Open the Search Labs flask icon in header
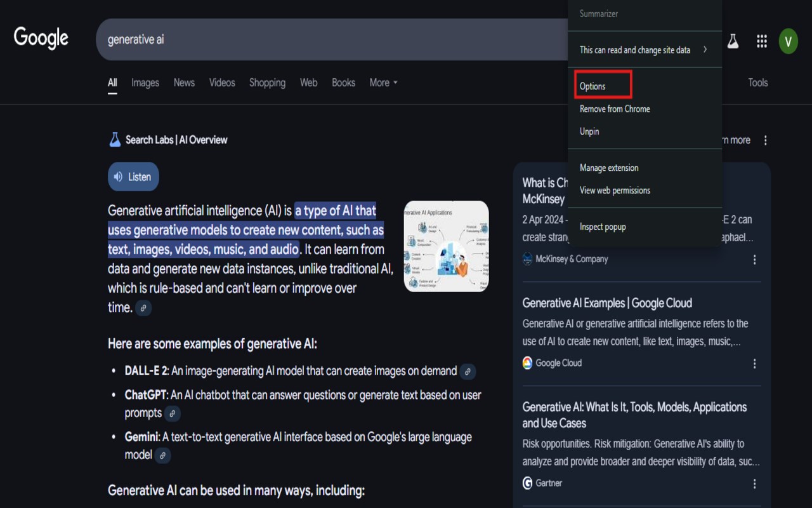The width and height of the screenshot is (812, 508). click(x=733, y=41)
